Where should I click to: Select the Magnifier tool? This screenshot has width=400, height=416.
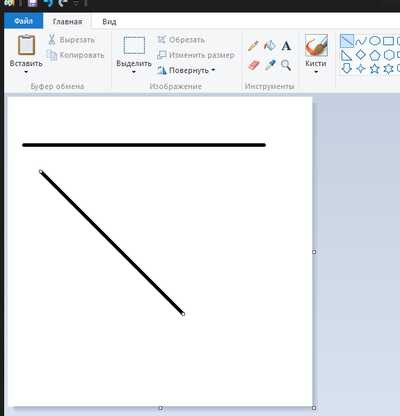tap(286, 65)
